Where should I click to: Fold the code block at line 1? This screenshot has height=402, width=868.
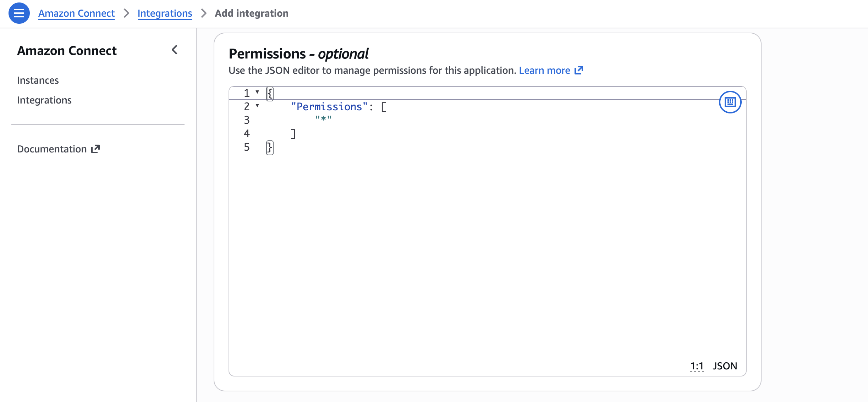(257, 92)
